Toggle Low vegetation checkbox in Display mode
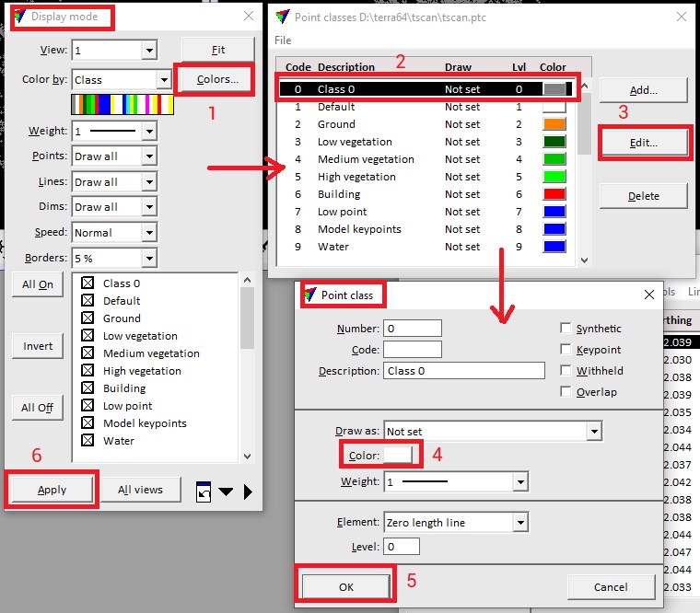The image size is (700, 613). 87,335
